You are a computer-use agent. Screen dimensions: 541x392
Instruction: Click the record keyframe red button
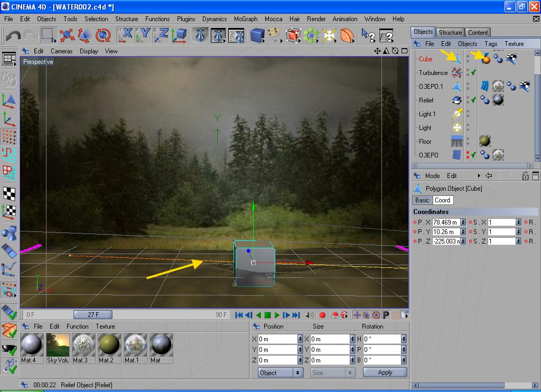(322, 315)
